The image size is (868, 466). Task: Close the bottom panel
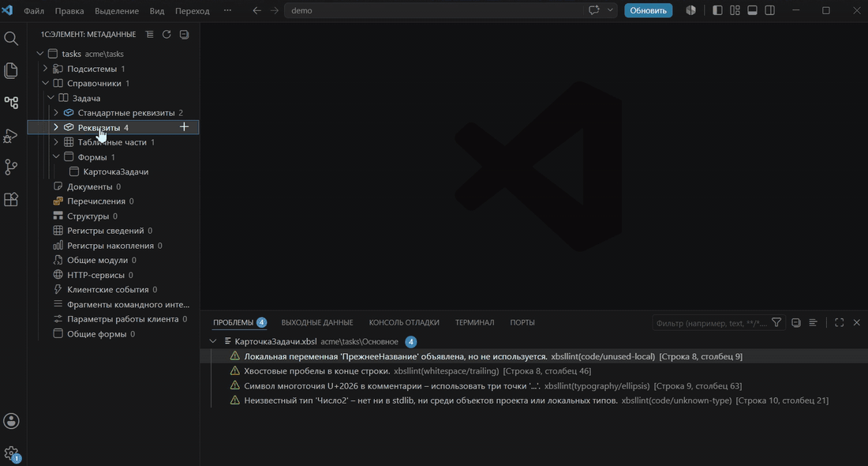pos(857,322)
